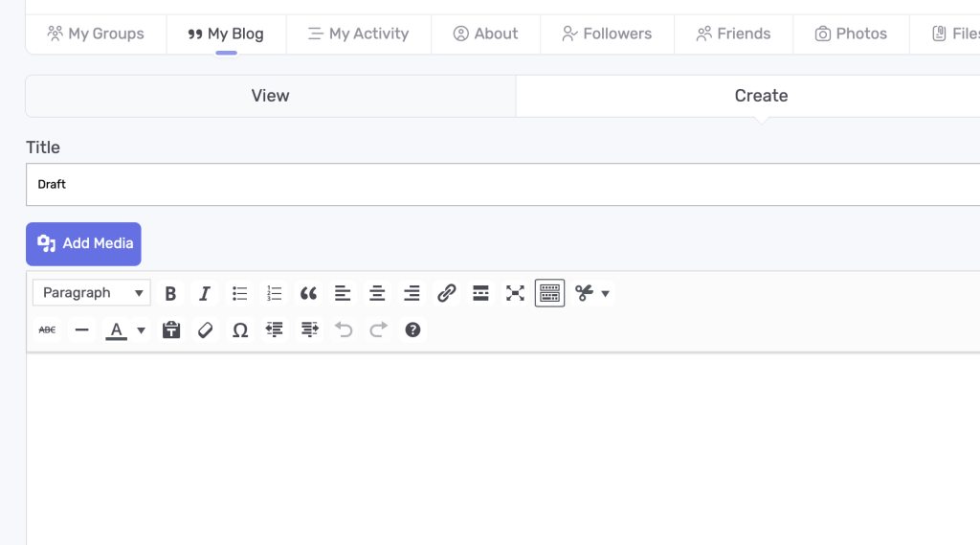Open special character Omega picker
The height and width of the screenshot is (545, 980).
click(x=240, y=329)
